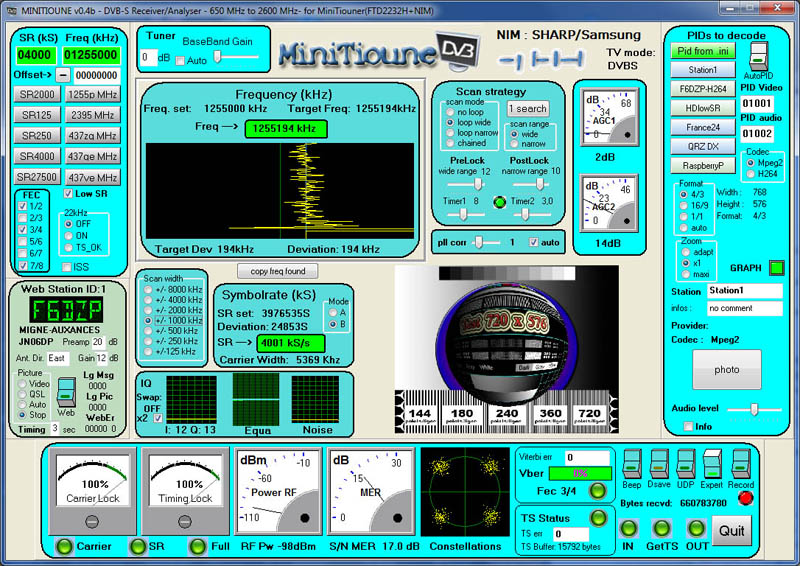
Task: Click the Carrier Lock meter gauge
Action: [x=93, y=491]
